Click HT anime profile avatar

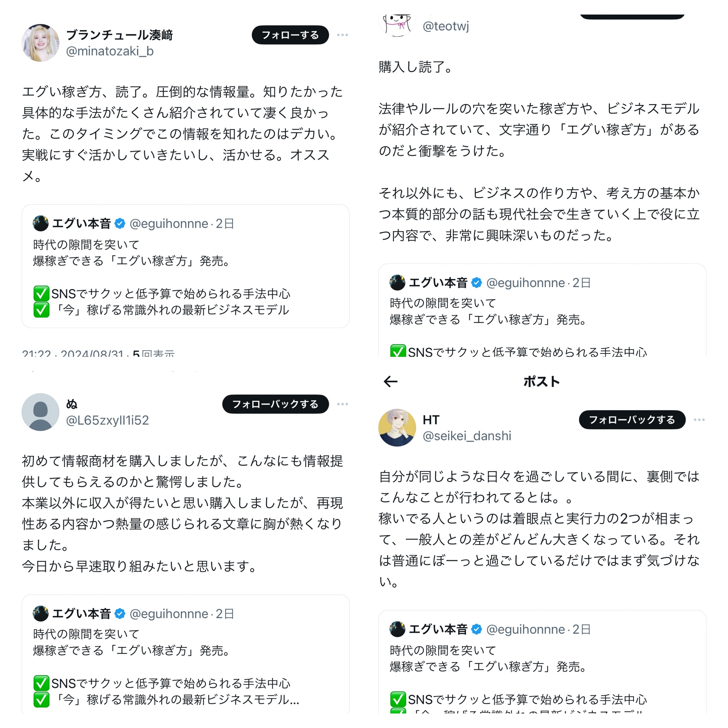tap(397, 428)
